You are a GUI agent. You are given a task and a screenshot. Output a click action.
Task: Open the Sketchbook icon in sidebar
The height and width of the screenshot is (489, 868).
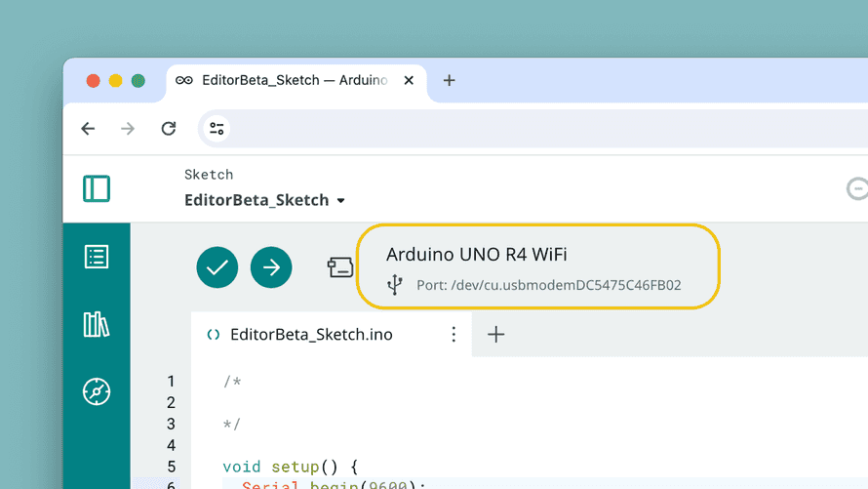97,257
